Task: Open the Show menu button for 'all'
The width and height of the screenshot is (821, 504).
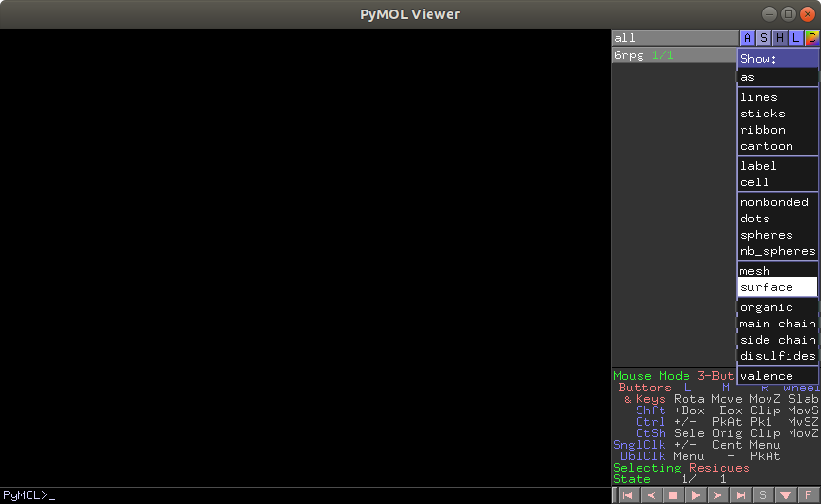Action: tap(764, 37)
